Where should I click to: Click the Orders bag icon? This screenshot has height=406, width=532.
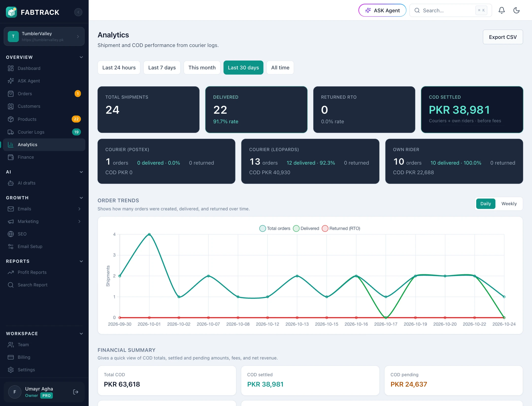[x=11, y=94]
